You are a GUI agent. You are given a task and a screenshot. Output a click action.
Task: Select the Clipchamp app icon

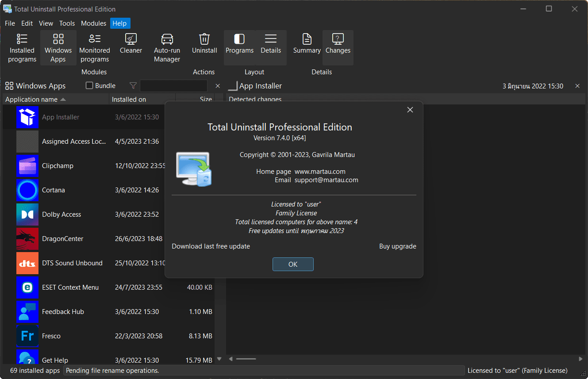[x=27, y=166]
